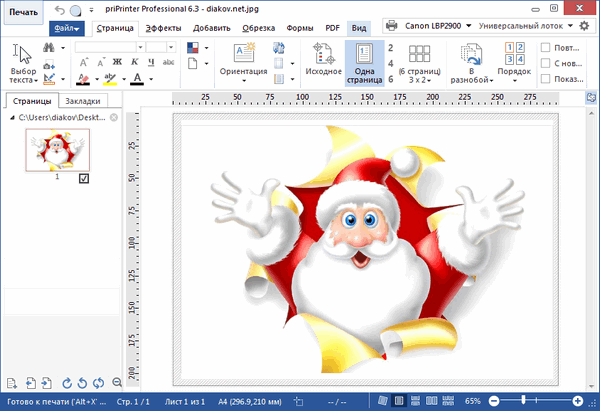Collapse the C:\Users\diakov\Deskt... tree node
Screen dimensions: 600x411
click(12, 118)
